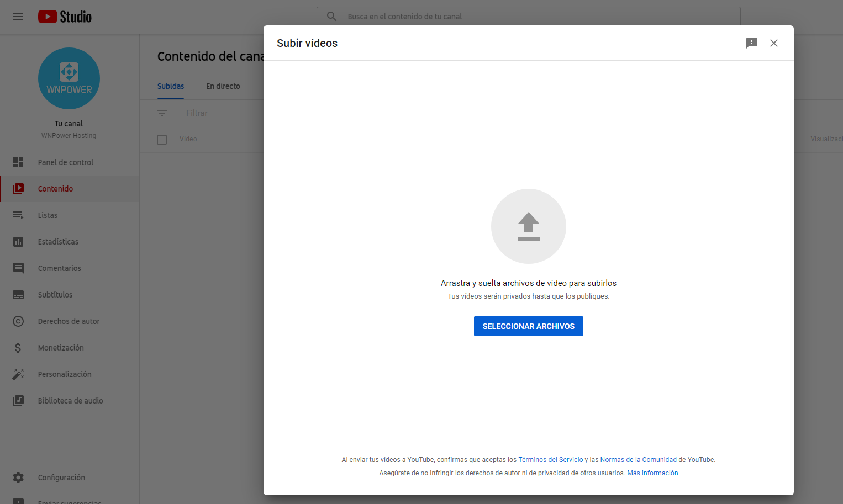
Task: Click the YouTube Studio logo
Action: pos(65,17)
